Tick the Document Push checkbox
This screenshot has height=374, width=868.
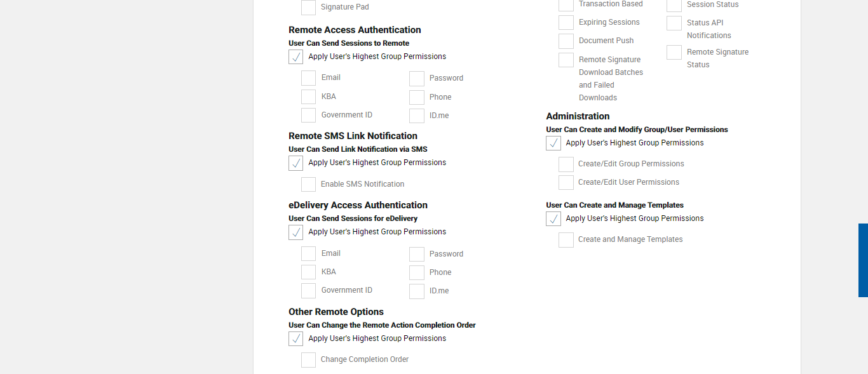(x=566, y=41)
